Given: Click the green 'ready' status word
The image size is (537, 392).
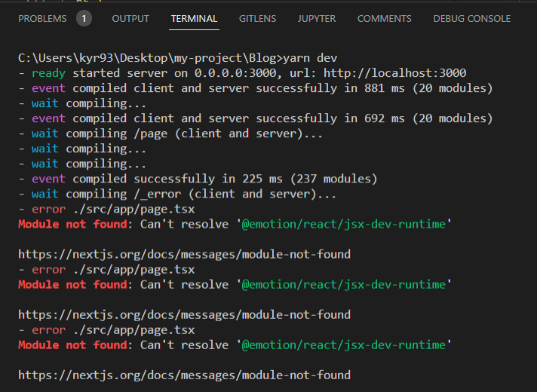Looking at the screenshot, I should pyautogui.click(x=48, y=73).
